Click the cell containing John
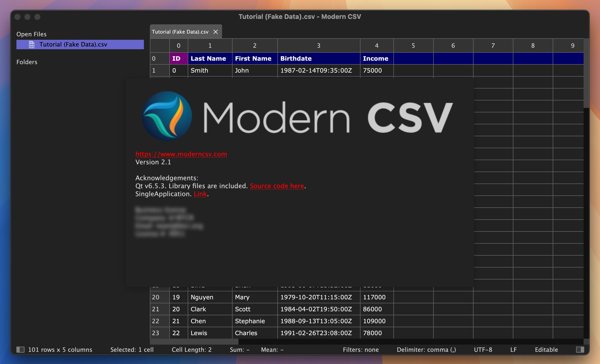The width and height of the screenshot is (600, 364). coord(255,70)
